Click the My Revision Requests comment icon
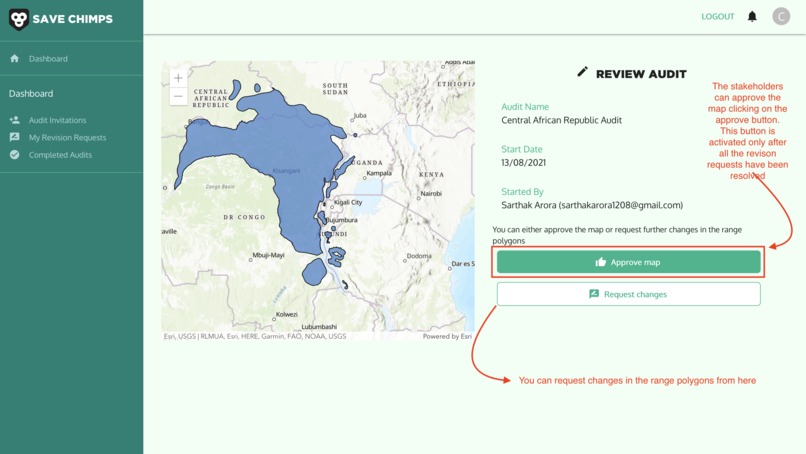806x454 pixels. 14,137
